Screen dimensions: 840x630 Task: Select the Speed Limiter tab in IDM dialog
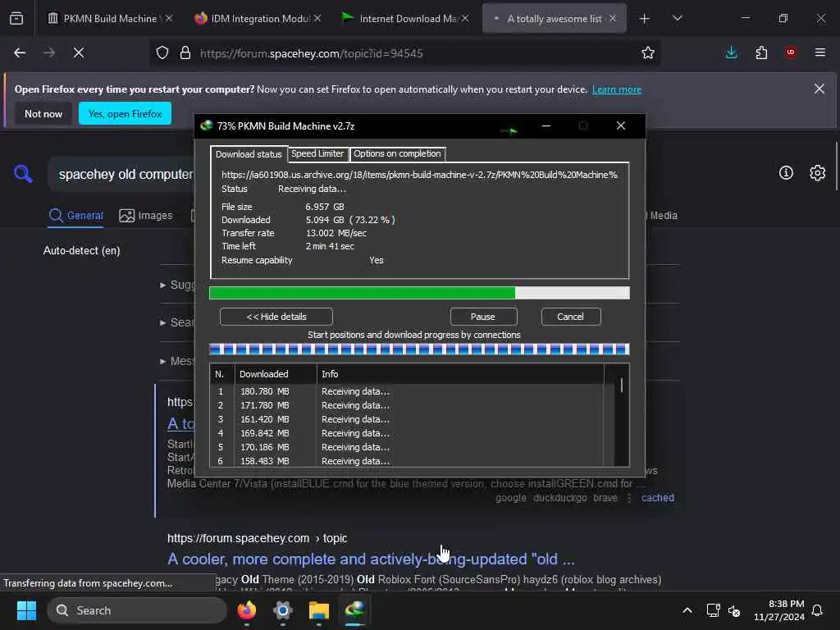(x=317, y=153)
